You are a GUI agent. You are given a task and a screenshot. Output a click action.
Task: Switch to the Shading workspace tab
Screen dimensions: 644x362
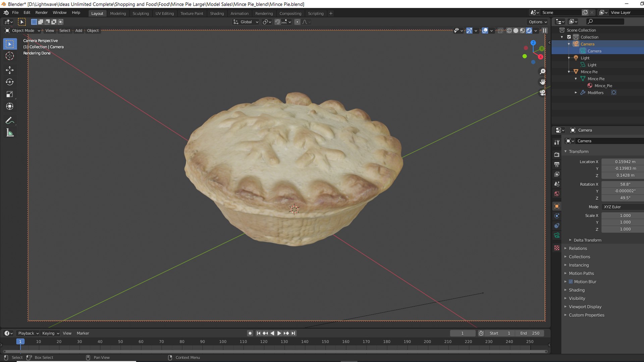pyautogui.click(x=217, y=13)
